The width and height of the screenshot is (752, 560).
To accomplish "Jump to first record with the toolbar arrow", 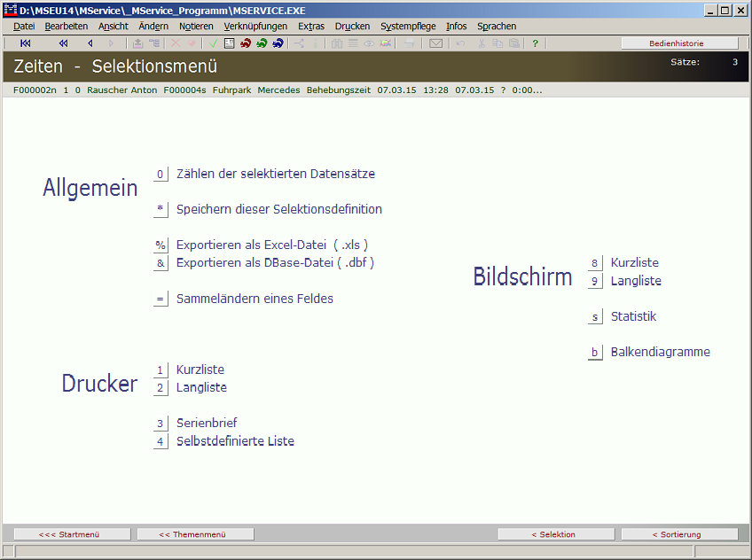I will [x=26, y=43].
